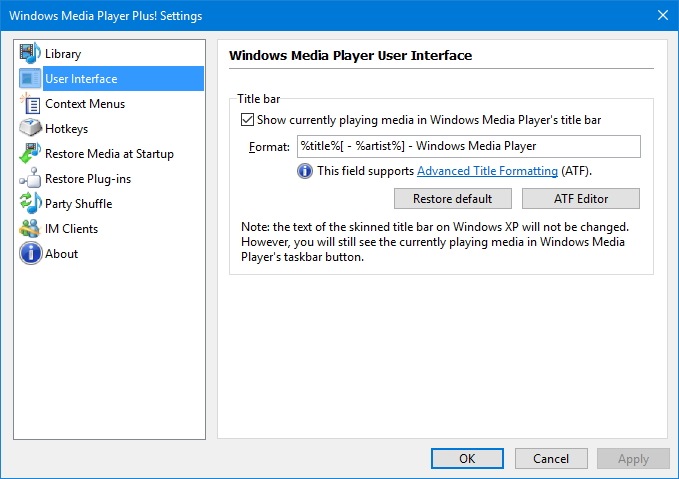This screenshot has height=479, width=679.
Task: Close the Settings window
Action: tap(663, 15)
